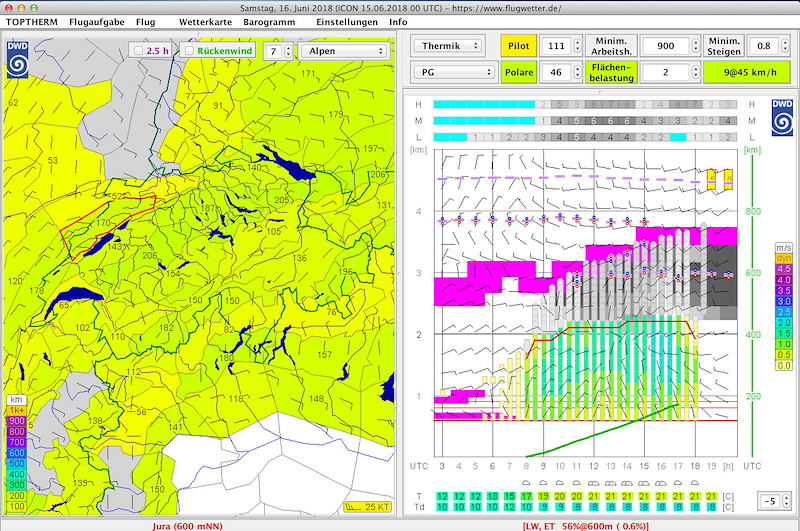Open the PG aircraft type dropdown

pos(454,72)
